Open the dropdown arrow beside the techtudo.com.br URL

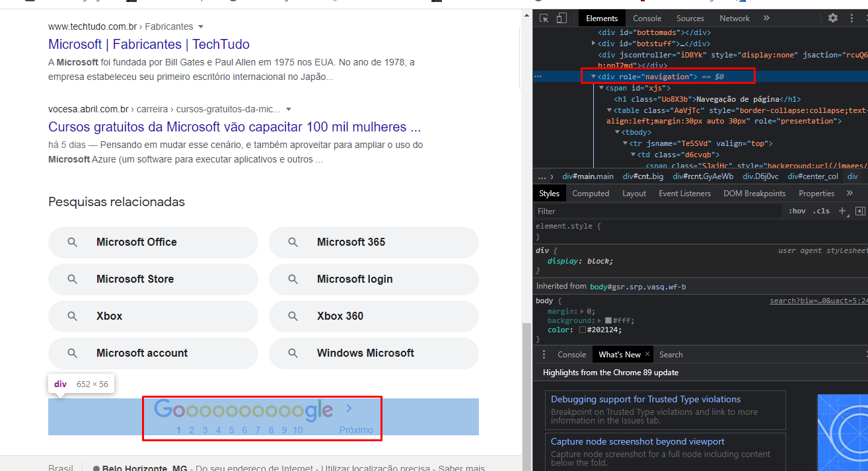click(201, 27)
